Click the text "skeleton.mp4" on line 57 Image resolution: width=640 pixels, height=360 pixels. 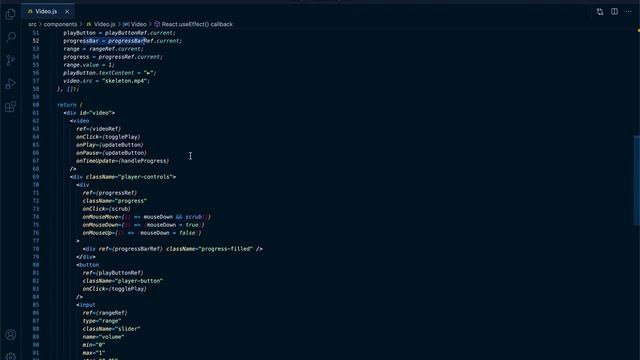[124, 81]
